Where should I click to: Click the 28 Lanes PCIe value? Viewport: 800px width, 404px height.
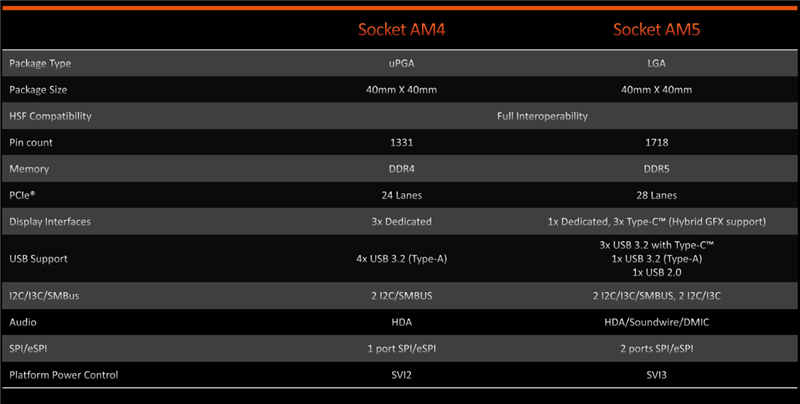click(656, 195)
